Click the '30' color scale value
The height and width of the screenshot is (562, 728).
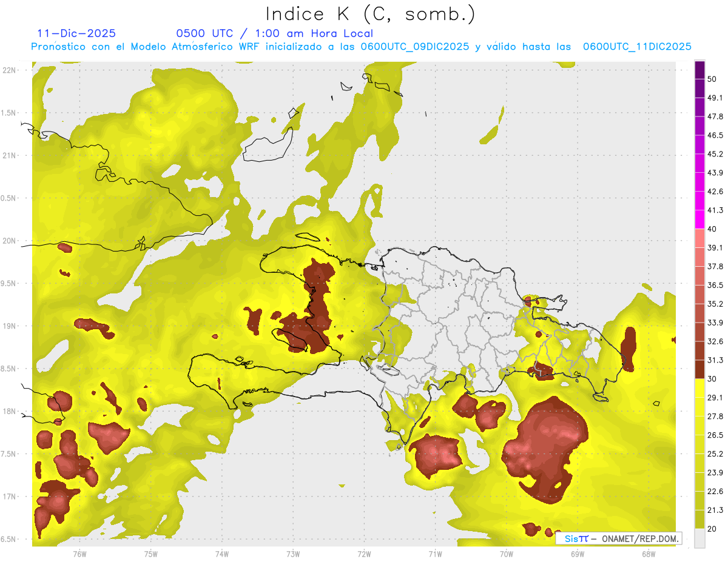coord(713,379)
